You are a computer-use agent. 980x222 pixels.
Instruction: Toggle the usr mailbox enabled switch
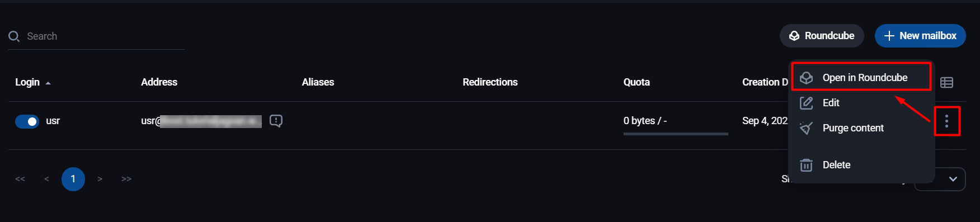[x=27, y=121]
